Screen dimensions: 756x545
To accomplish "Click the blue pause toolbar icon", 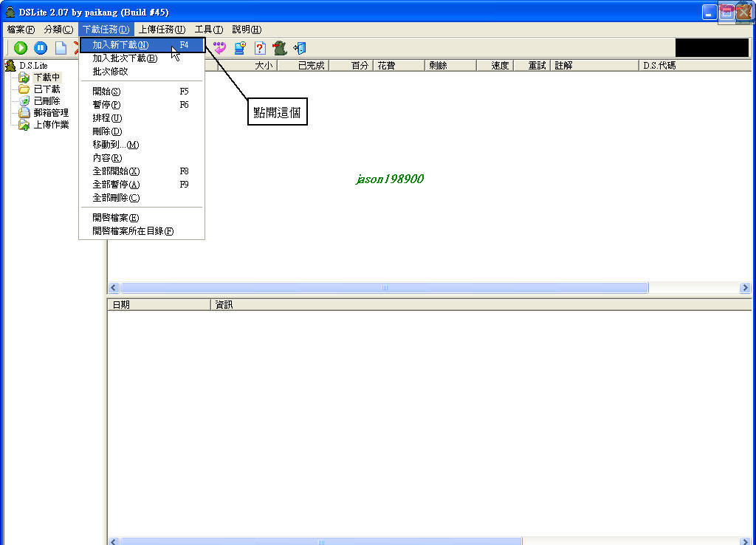I will pos(41,48).
